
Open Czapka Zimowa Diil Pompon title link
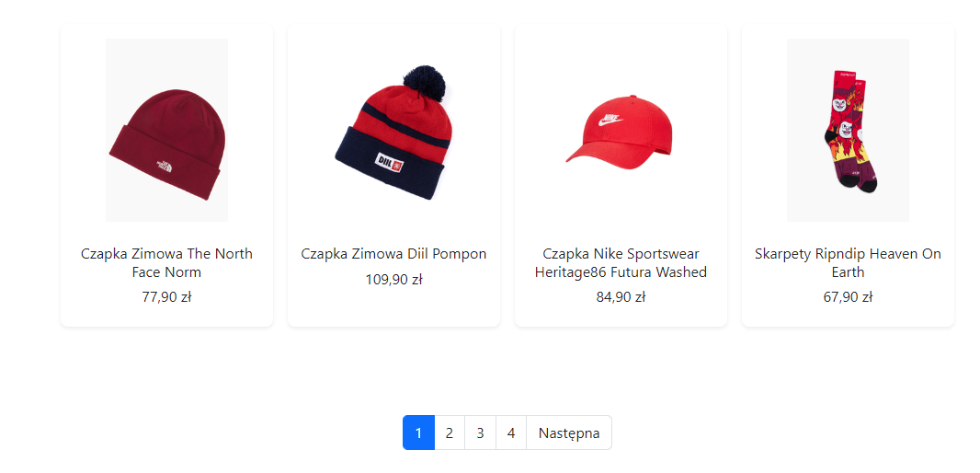click(x=393, y=254)
